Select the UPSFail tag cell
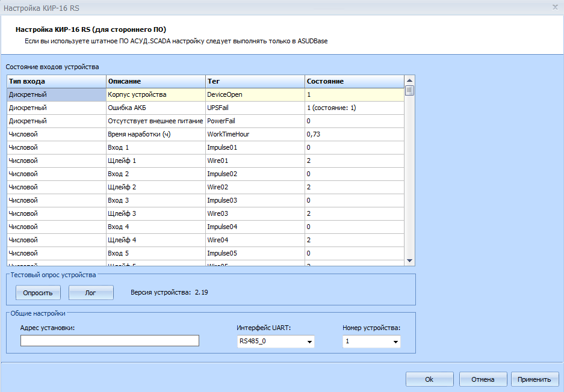This screenshot has width=564, height=392. 255,108
